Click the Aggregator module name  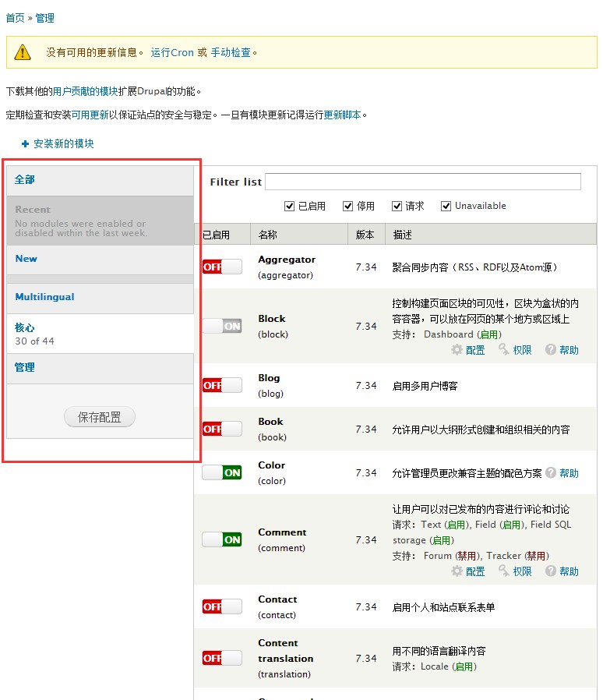pos(287,260)
